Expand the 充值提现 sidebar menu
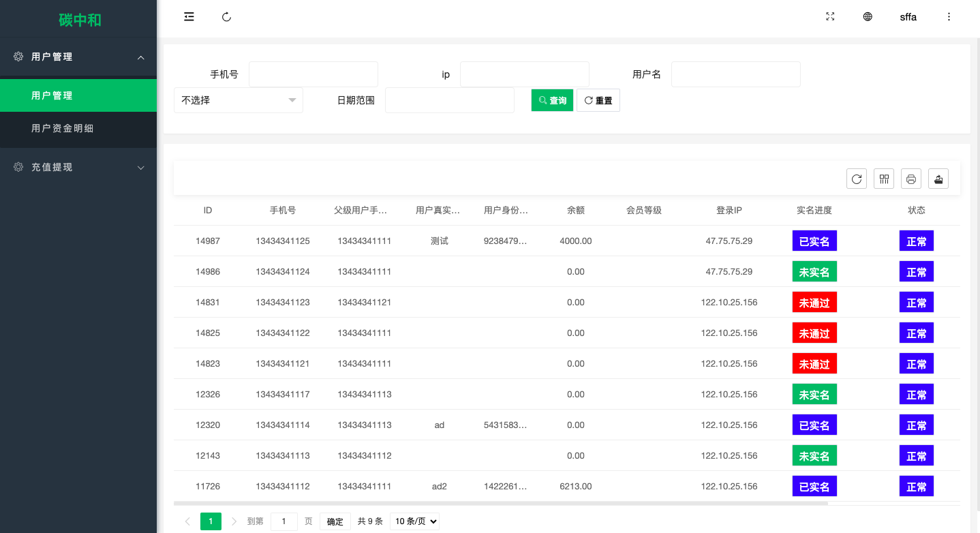The height and width of the screenshot is (533, 980). 78,167
